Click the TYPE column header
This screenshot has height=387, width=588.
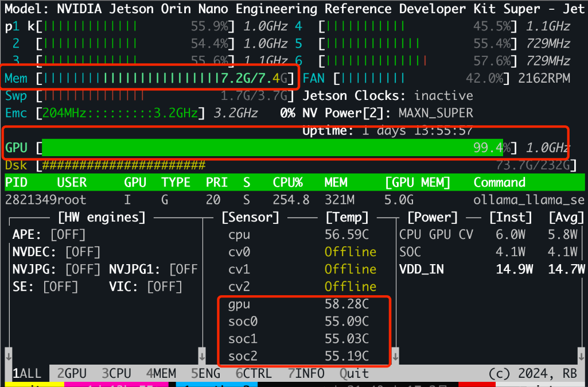[x=176, y=183]
